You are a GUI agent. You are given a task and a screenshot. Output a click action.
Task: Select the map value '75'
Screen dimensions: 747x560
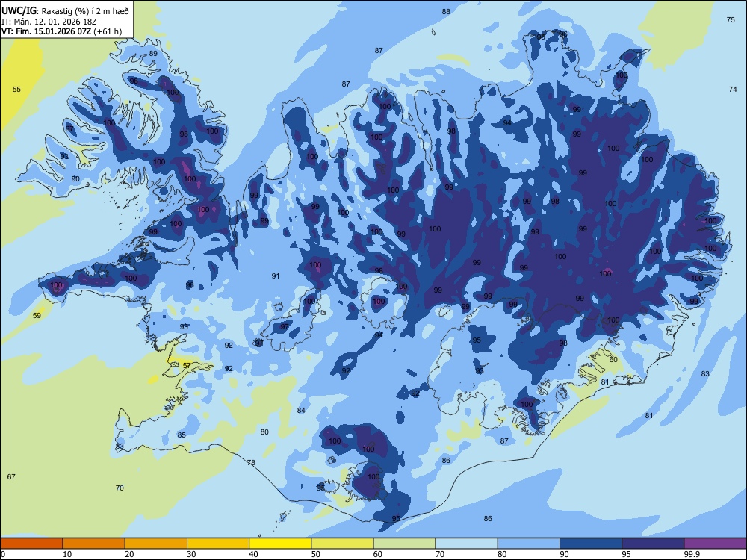point(731,19)
